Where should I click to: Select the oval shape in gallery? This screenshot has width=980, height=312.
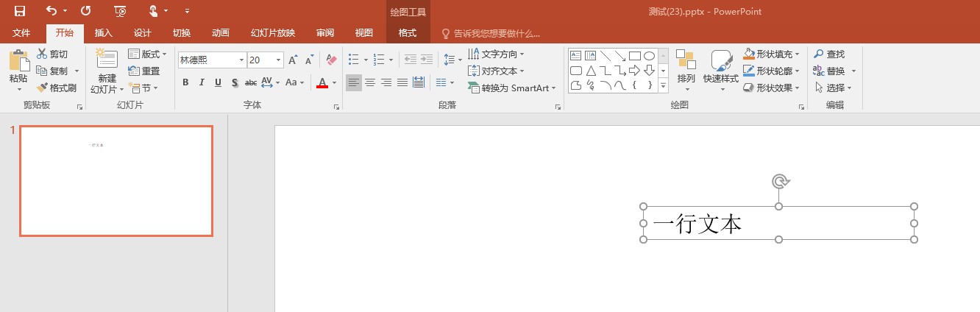[650, 55]
